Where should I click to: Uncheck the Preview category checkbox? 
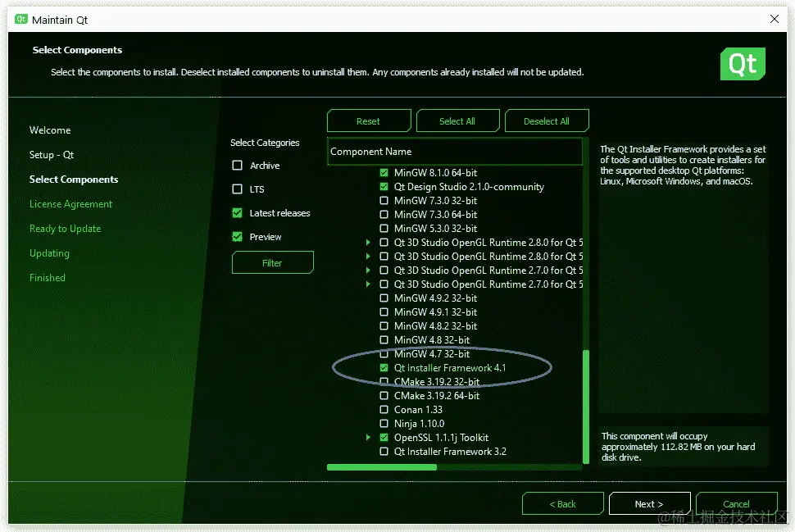pyautogui.click(x=237, y=236)
